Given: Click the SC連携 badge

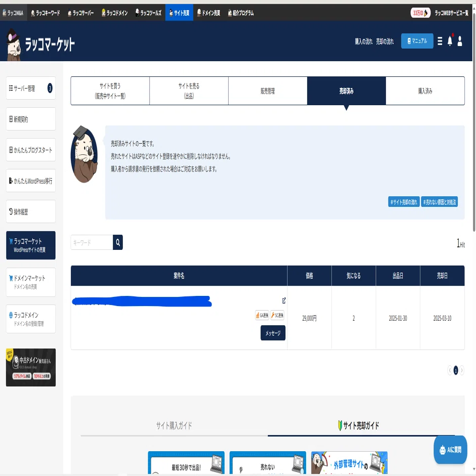Looking at the screenshot, I should (x=277, y=316).
